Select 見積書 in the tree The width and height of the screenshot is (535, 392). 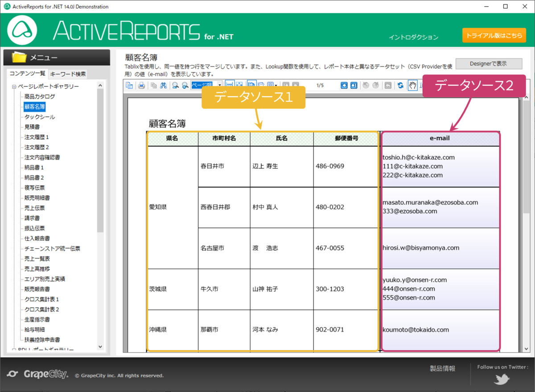(32, 127)
